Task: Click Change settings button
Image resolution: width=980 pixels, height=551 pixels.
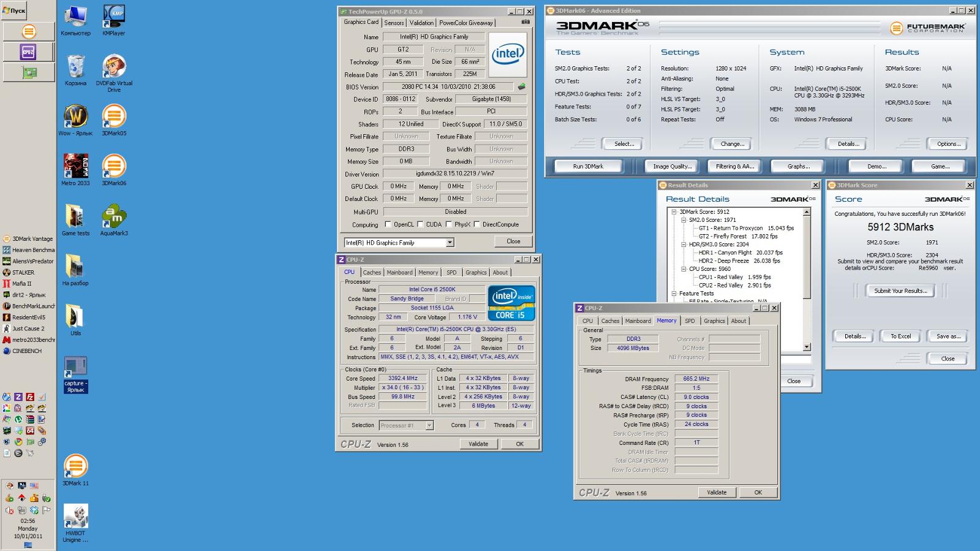Action: click(733, 144)
